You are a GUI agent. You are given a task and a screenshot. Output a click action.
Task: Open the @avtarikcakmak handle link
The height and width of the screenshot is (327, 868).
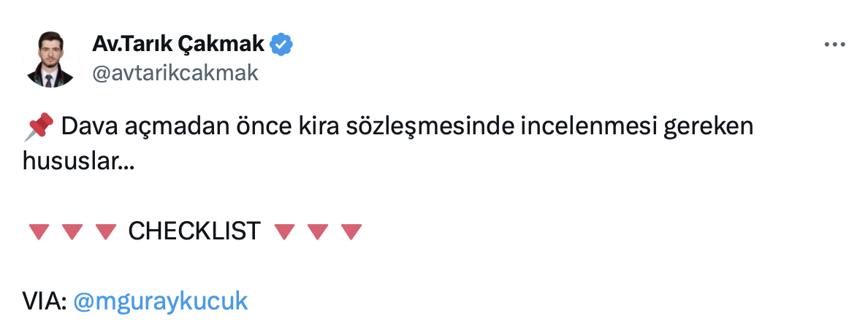tap(175, 72)
